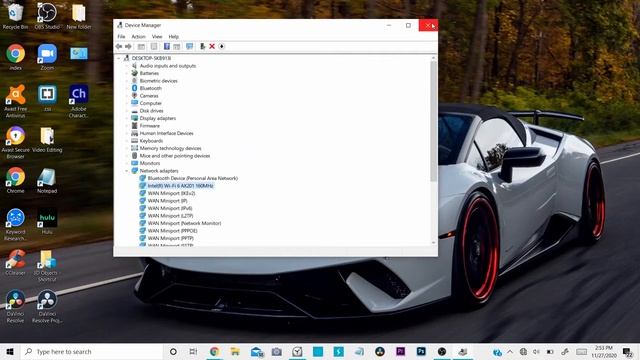Select WAN Miniport (IPv6)
This screenshot has height=360, width=640.
[169, 209]
